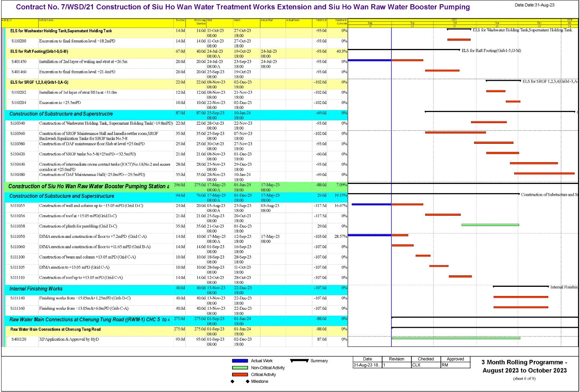
Task: Click activity ID S401450
Action: 19,62
